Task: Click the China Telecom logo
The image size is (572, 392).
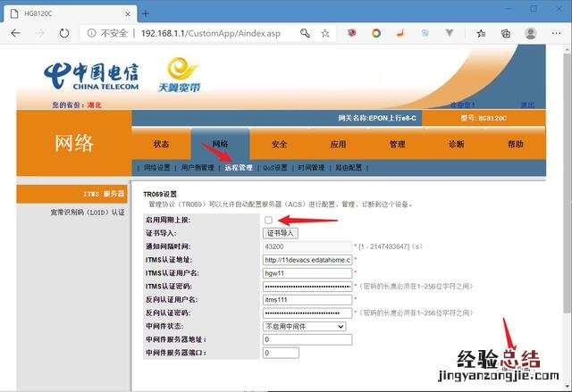Action: coord(91,76)
